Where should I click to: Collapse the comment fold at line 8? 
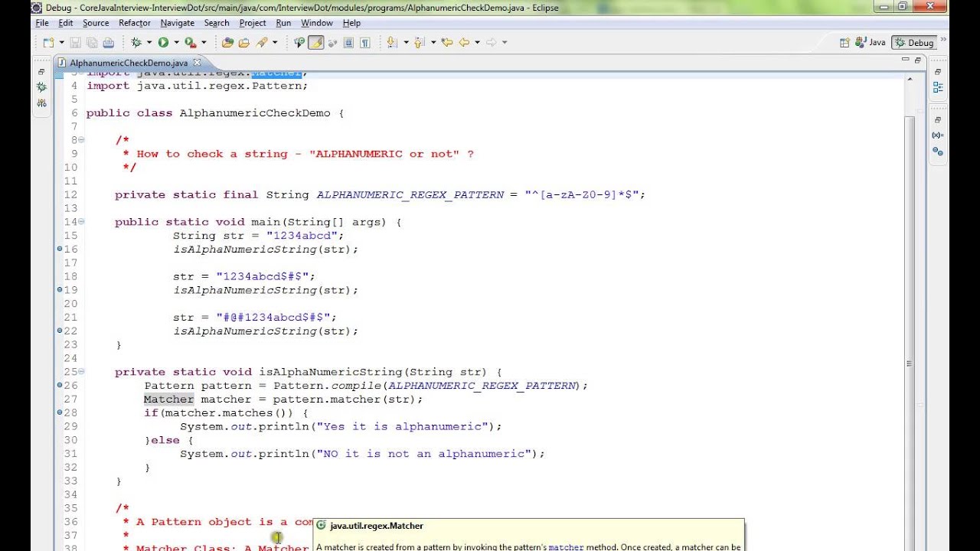pos(82,140)
